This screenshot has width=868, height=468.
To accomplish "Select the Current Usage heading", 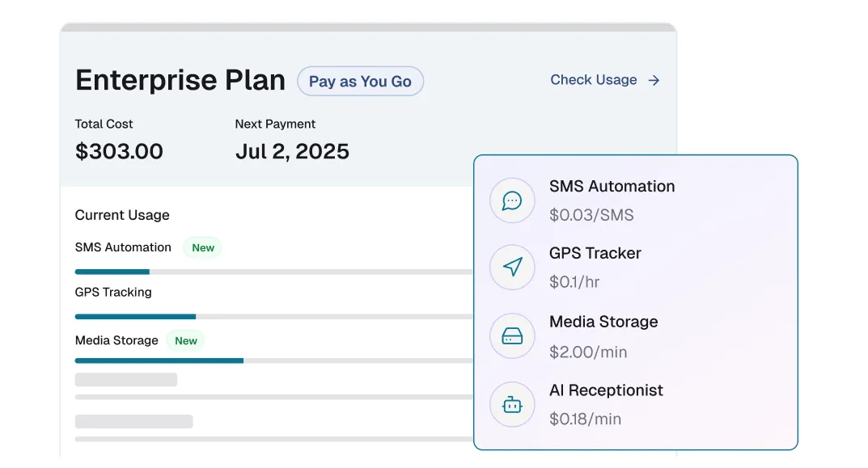I will tap(122, 215).
